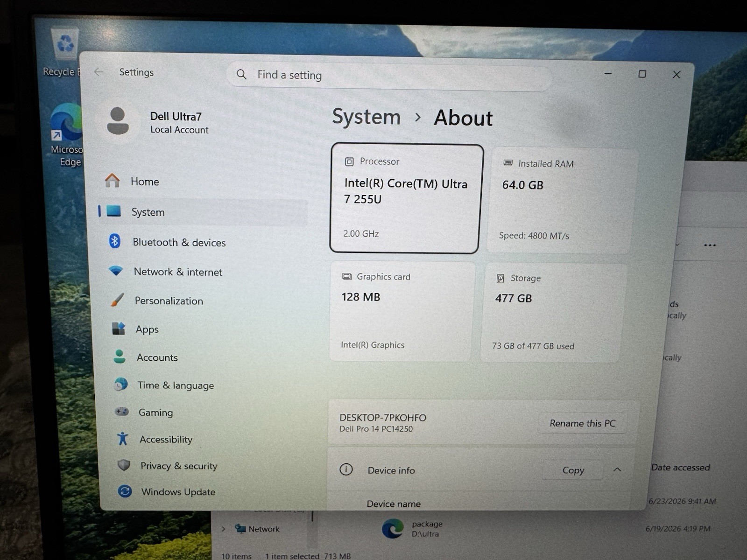Screen dimensions: 747x560
Task: Minimize the Settings window
Action: (608, 74)
